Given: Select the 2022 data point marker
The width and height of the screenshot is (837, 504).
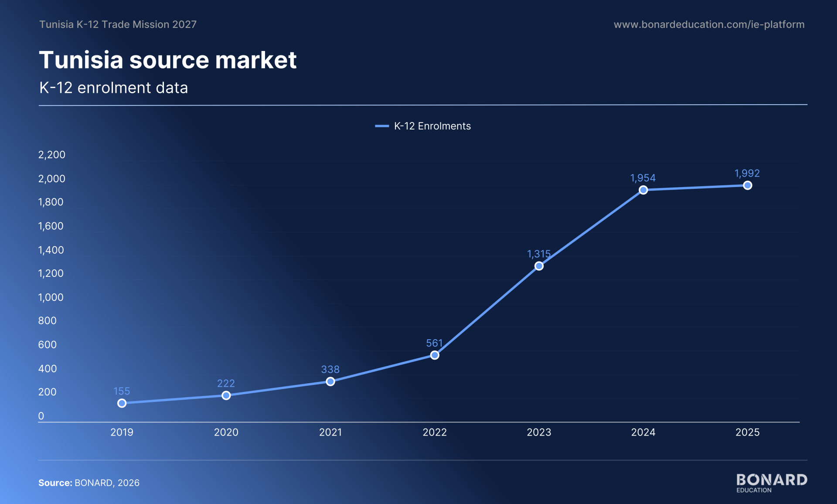Looking at the screenshot, I should point(435,355).
